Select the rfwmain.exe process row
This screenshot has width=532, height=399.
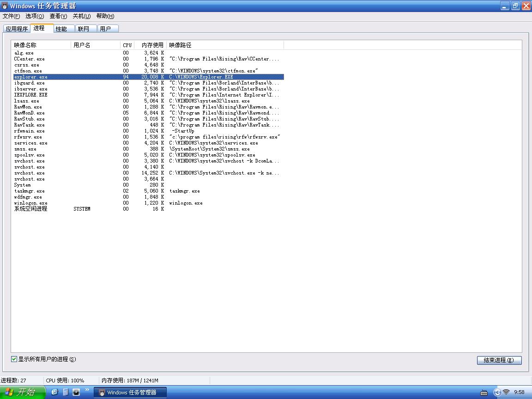tap(149, 131)
